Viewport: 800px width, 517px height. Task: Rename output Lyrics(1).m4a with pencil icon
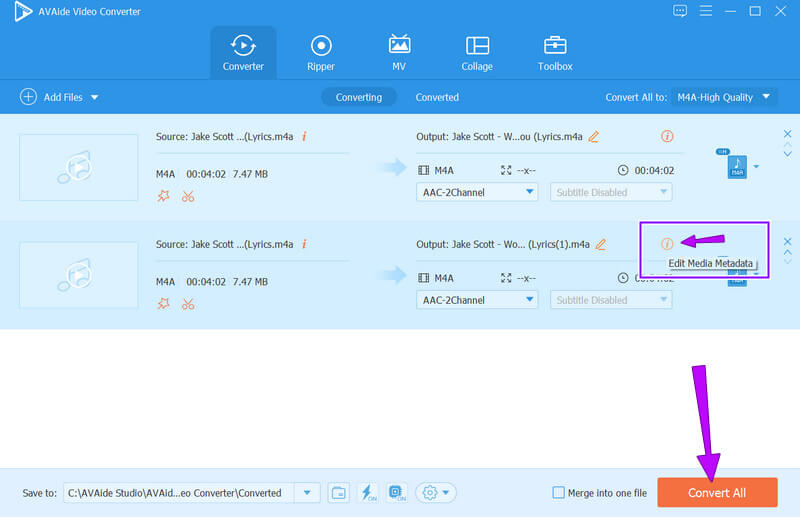point(601,244)
